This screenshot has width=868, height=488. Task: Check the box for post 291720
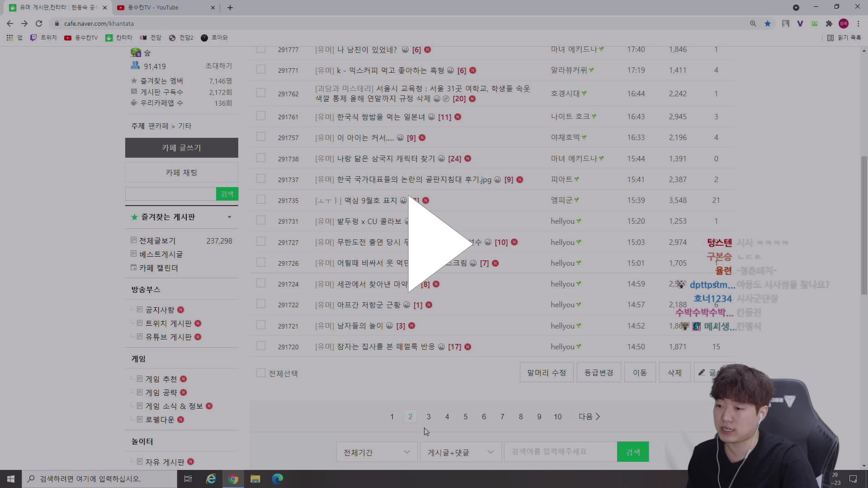pyautogui.click(x=261, y=346)
